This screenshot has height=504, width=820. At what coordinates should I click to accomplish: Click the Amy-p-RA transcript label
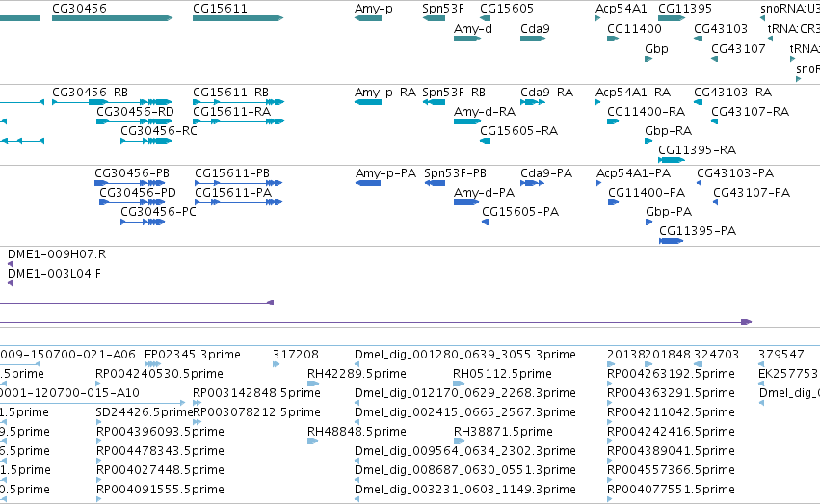385,92
